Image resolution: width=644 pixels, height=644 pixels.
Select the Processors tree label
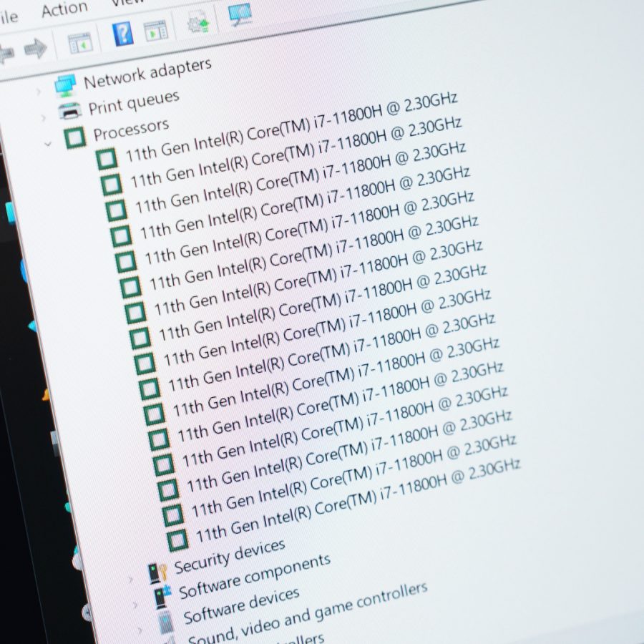tap(131, 130)
